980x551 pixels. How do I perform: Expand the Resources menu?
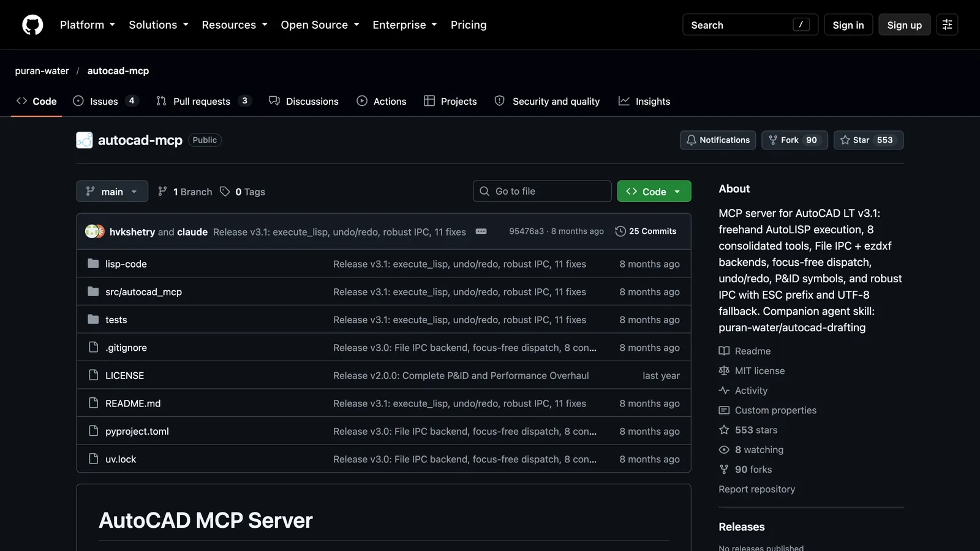[x=235, y=24]
